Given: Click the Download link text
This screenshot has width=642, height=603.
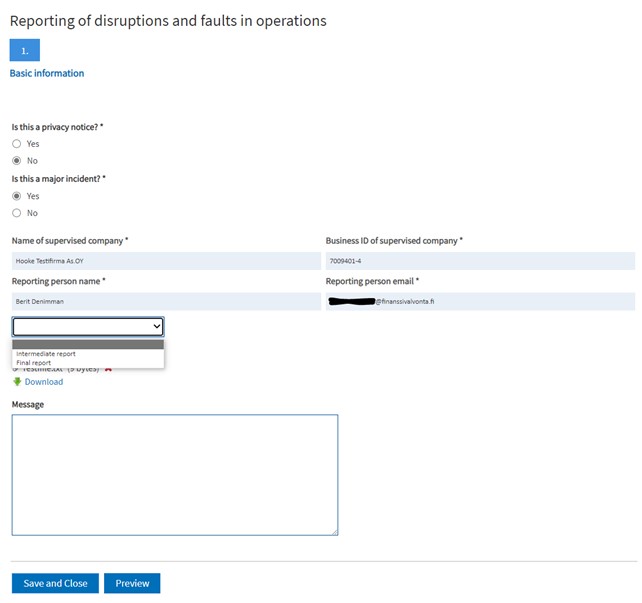Looking at the screenshot, I should [44, 382].
